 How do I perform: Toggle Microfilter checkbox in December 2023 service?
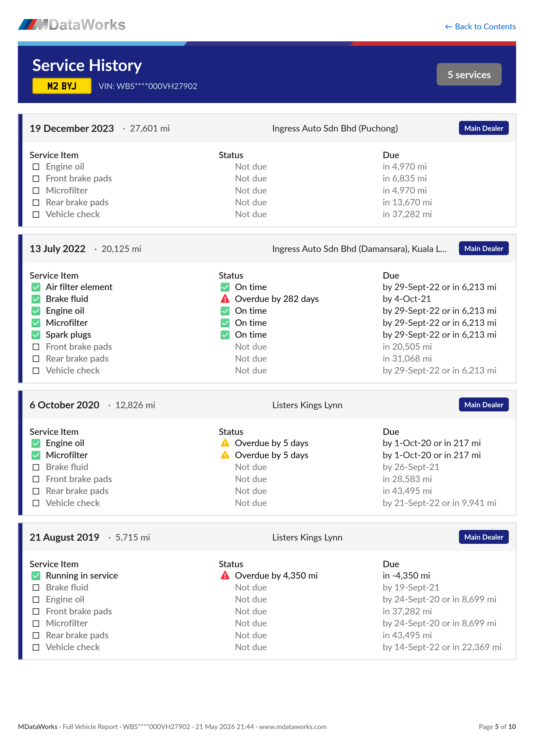click(x=36, y=191)
